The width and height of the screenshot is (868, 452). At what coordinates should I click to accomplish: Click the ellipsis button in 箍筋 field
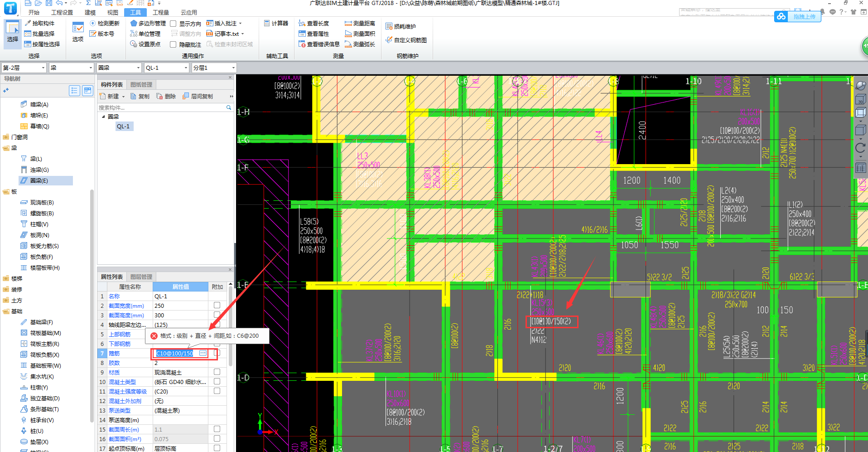[x=203, y=353]
